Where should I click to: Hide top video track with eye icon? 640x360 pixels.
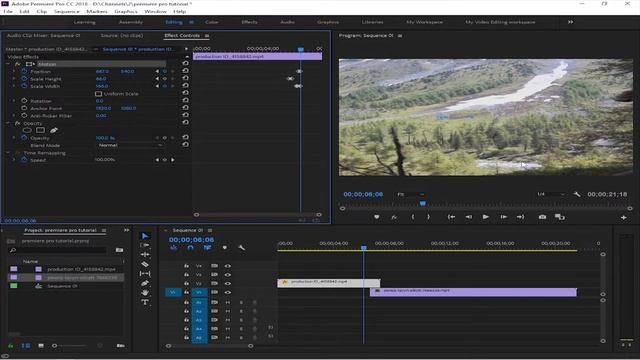[x=228, y=266]
